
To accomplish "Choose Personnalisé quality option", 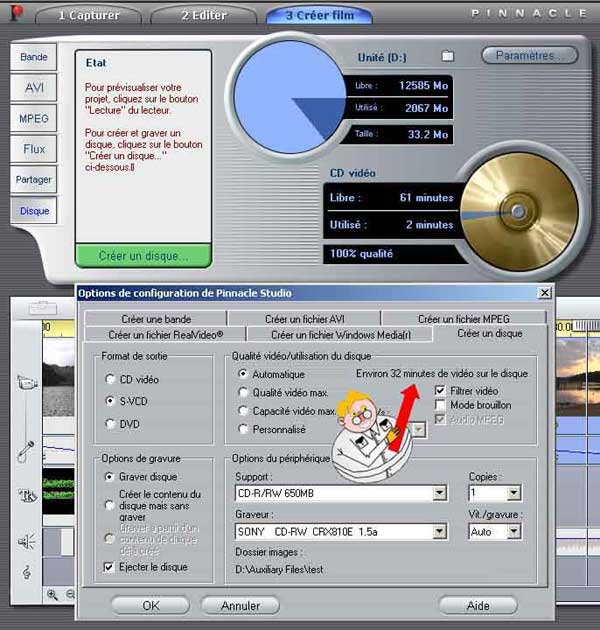I will point(243,429).
